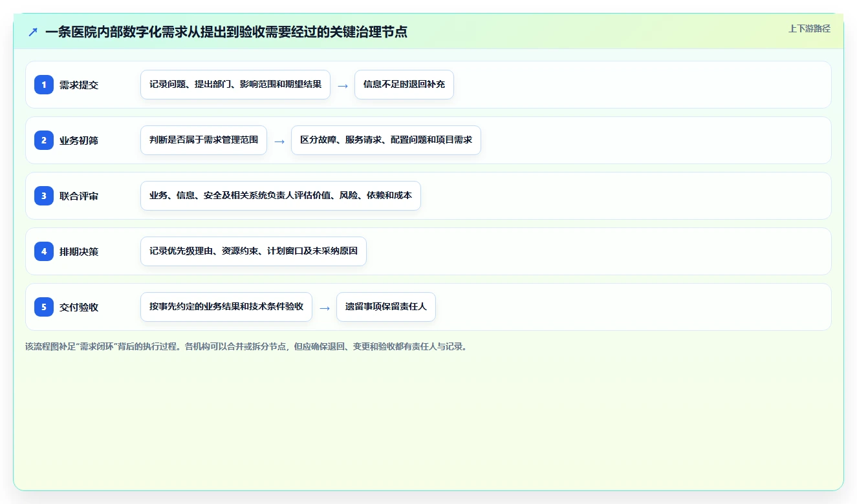The width and height of the screenshot is (857, 504).
Task: Click the arrow icon beside the flowchart title
Action: tap(33, 32)
